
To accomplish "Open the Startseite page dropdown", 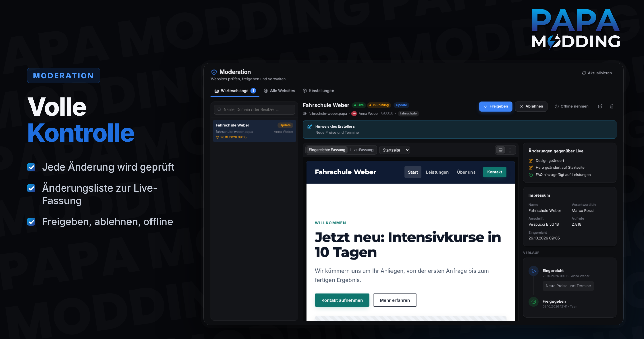I will coord(395,150).
